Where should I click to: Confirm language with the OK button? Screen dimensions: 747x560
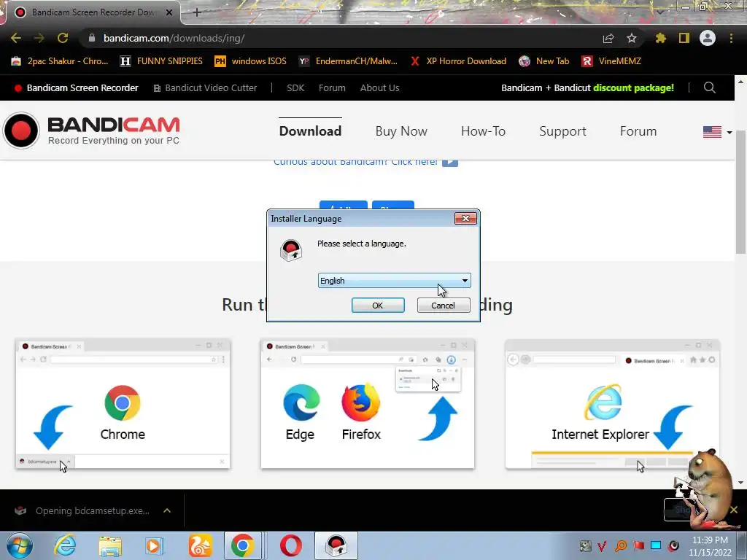click(x=378, y=306)
